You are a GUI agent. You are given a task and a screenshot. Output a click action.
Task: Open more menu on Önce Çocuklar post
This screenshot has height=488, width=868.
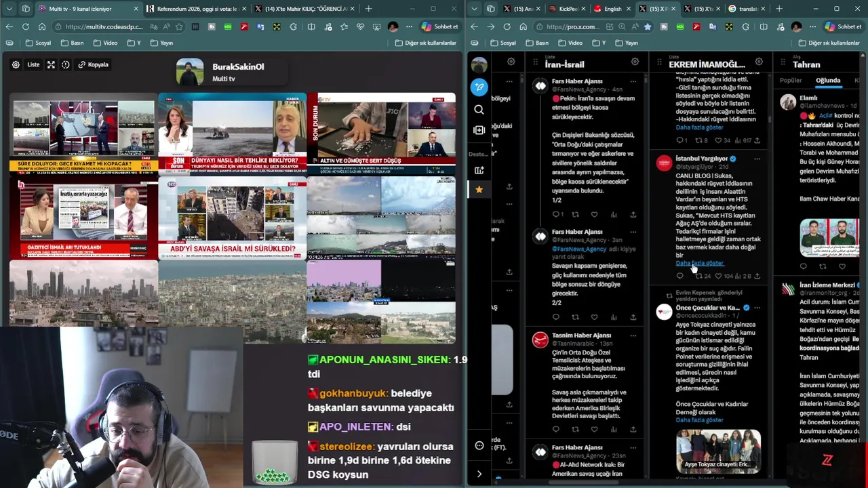[757, 308]
